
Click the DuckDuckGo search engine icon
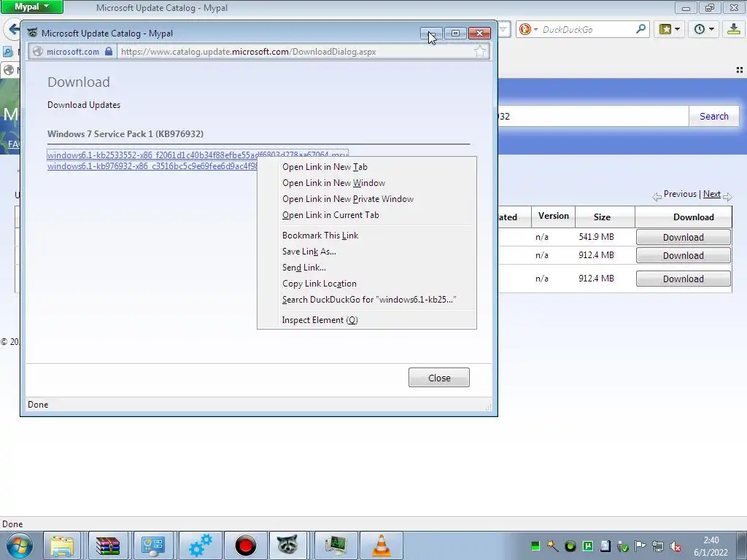click(525, 29)
